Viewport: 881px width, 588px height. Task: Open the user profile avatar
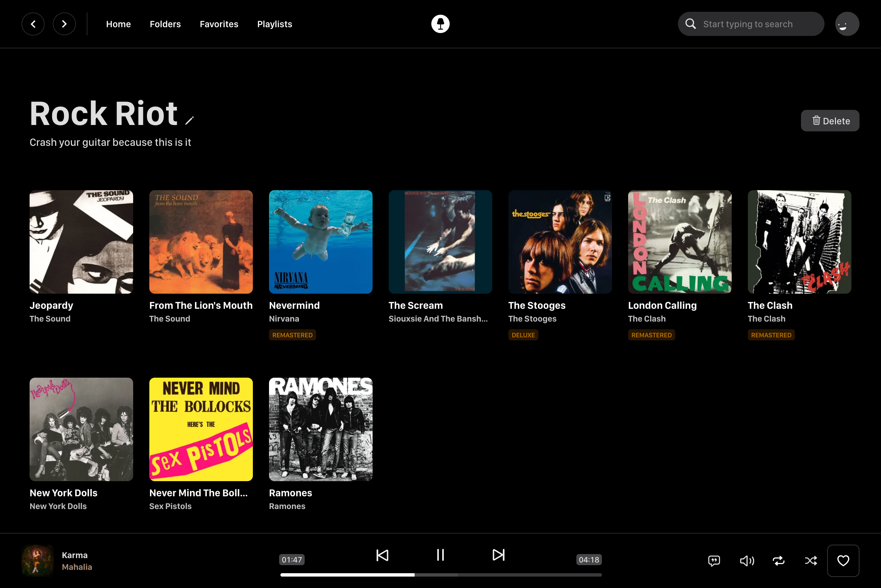pyautogui.click(x=847, y=24)
